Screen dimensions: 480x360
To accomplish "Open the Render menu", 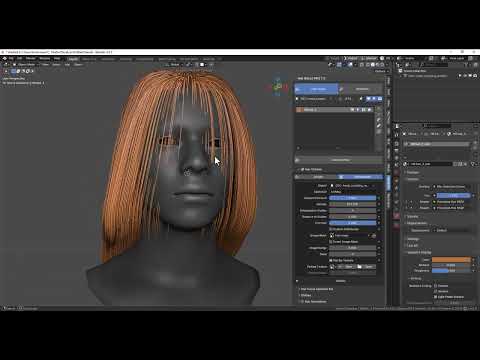I will point(31,58).
